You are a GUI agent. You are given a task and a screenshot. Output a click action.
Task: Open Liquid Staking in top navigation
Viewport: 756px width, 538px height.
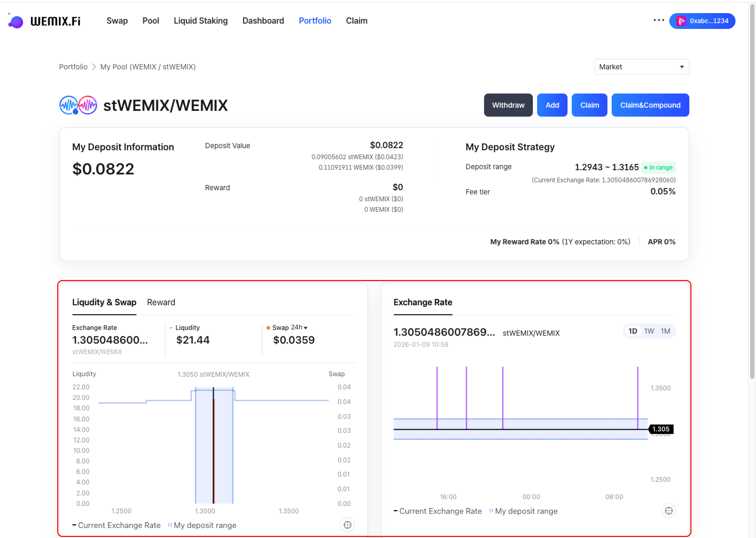pyautogui.click(x=201, y=21)
